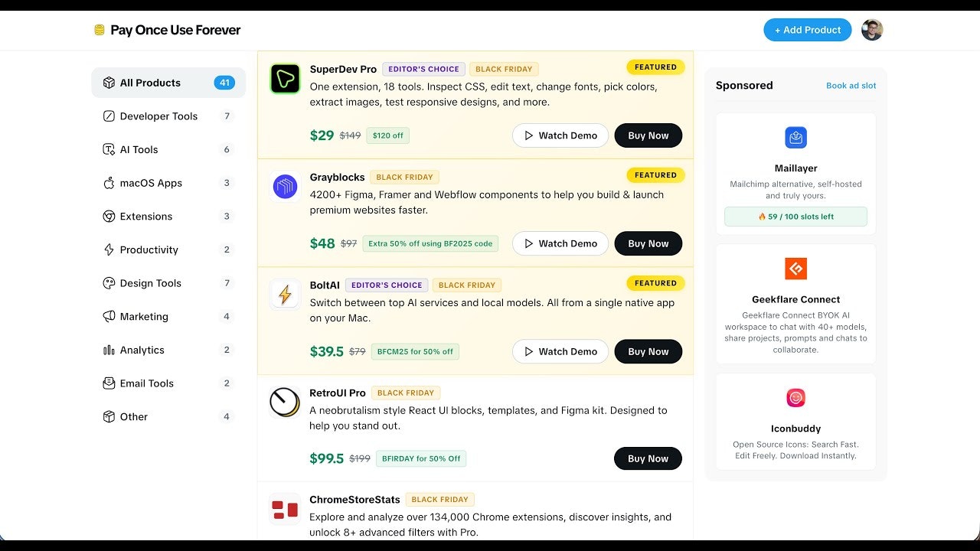
Task: Click the SuperDev Pro Editor's Choice badge
Action: [x=423, y=69]
